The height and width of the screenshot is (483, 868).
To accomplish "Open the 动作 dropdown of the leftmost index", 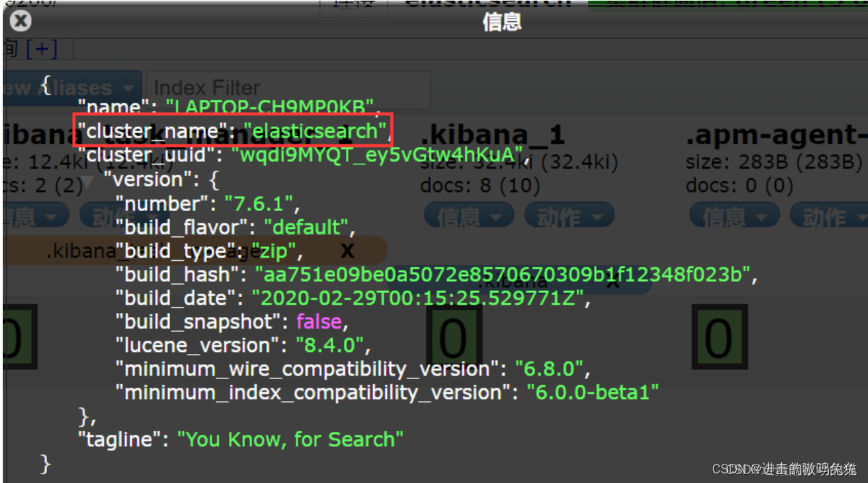I will [124, 217].
